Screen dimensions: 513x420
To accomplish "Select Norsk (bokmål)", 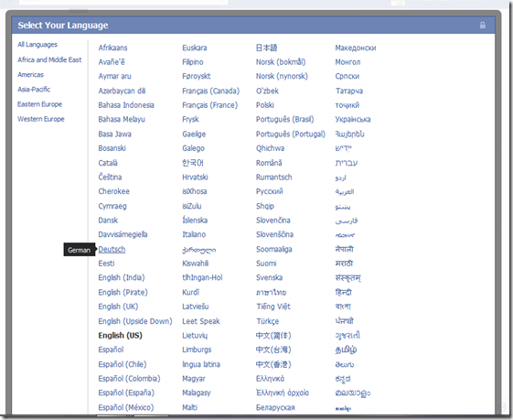I will [281, 62].
